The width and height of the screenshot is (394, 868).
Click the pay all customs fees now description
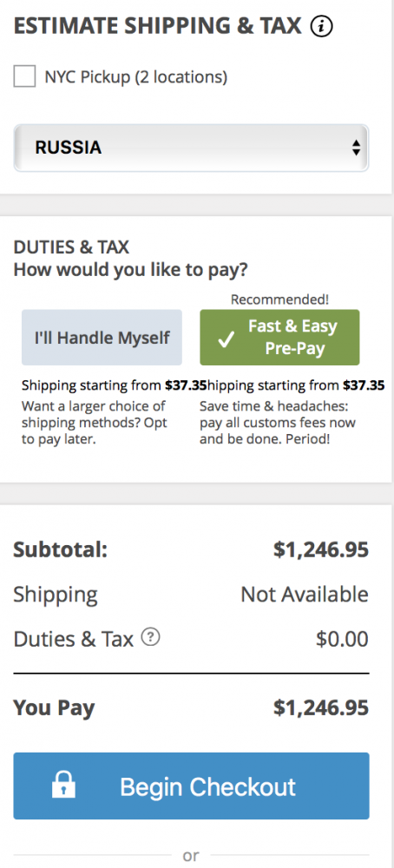tap(278, 424)
